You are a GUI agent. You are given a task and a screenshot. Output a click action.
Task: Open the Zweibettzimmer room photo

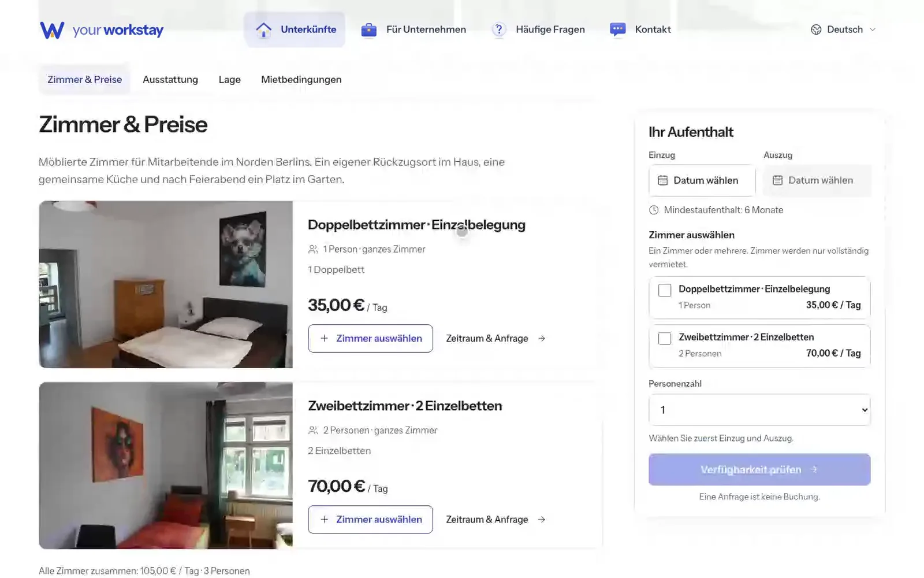[166, 465]
